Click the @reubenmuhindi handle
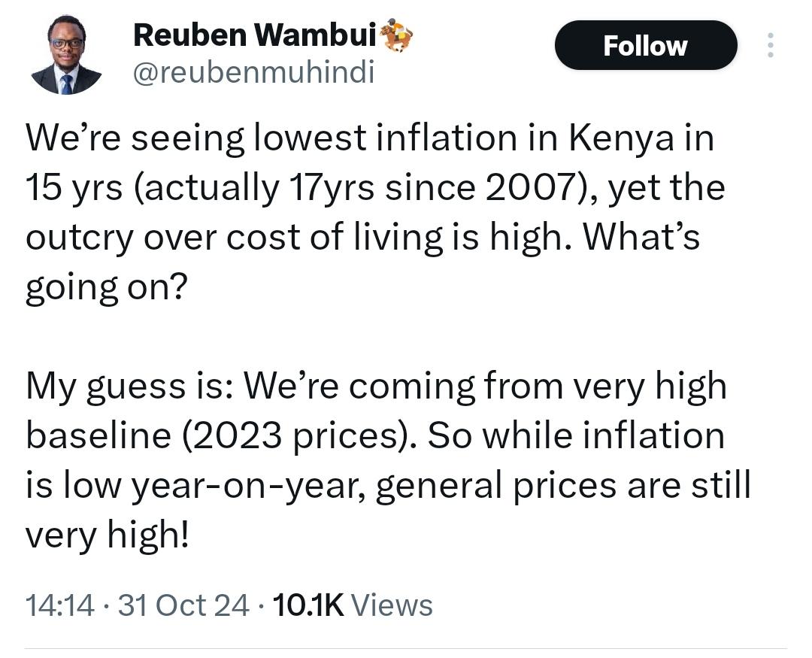Viewport: 812px width, 658px height. [254, 72]
